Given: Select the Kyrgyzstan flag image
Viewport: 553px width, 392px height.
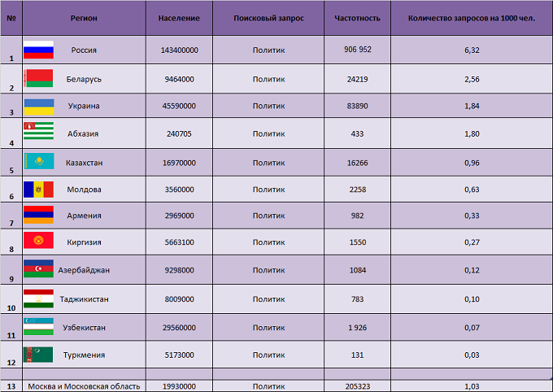Looking at the screenshot, I should [x=38, y=240].
